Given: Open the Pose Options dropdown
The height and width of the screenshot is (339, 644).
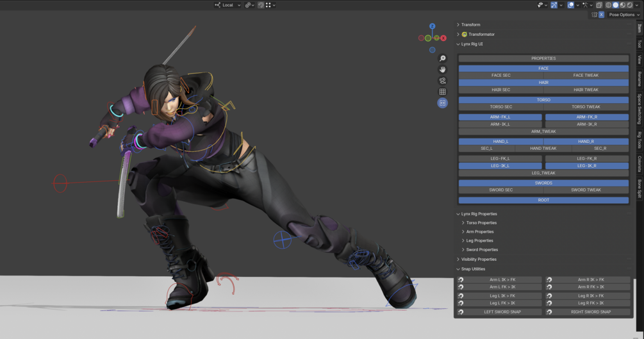Looking at the screenshot, I should [624, 14].
